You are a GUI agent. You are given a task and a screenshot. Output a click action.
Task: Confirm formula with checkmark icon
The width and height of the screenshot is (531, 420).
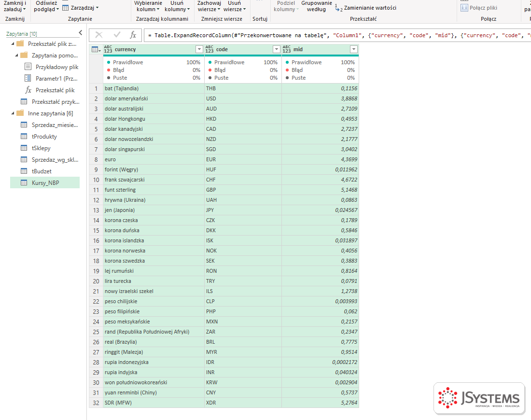(117, 35)
